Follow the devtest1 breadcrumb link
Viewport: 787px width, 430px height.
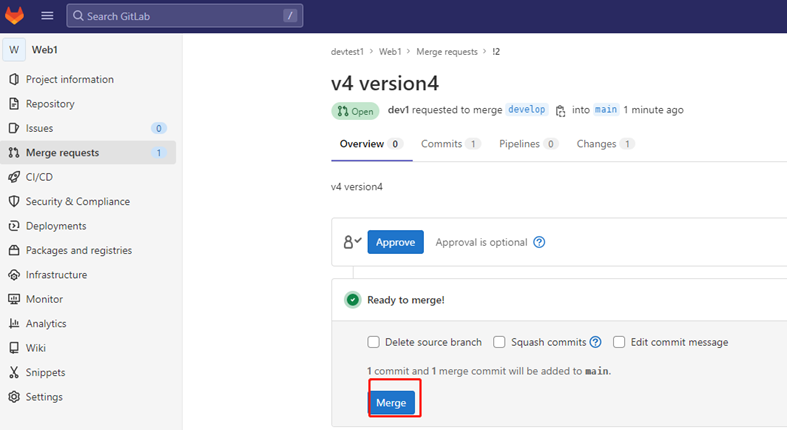pyautogui.click(x=347, y=52)
